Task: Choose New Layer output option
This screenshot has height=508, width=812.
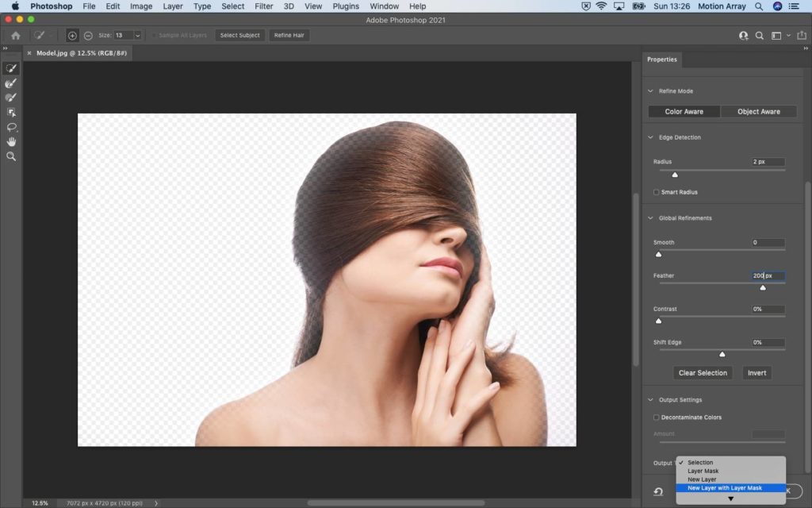Action: point(730,479)
